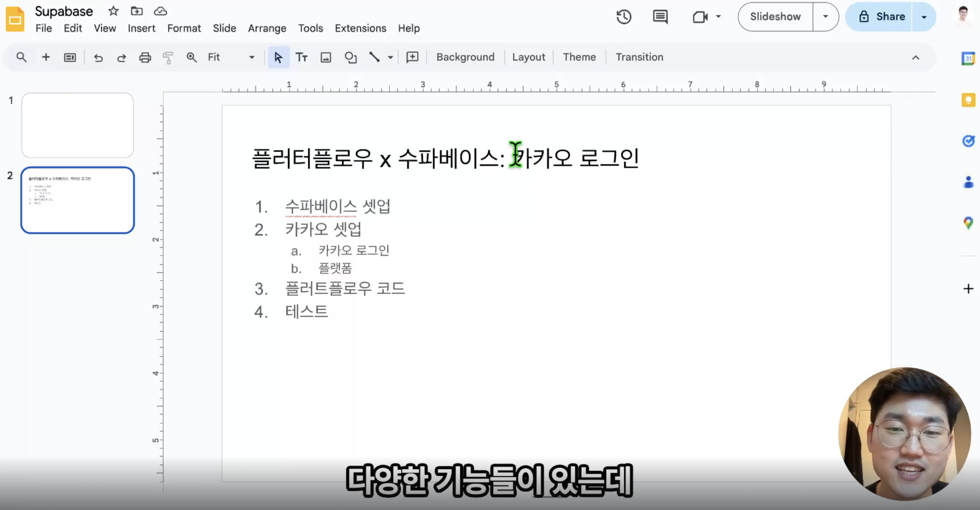Viewport: 980px width, 510px height.
Task: Activate the paint format tool
Action: 168,58
